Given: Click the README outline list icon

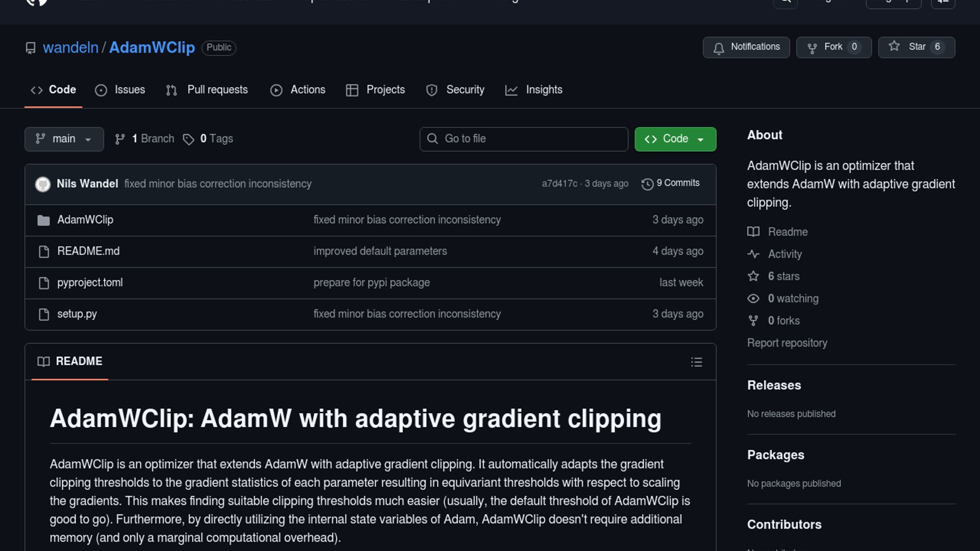Looking at the screenshot, I should click(x=696, y=362).
